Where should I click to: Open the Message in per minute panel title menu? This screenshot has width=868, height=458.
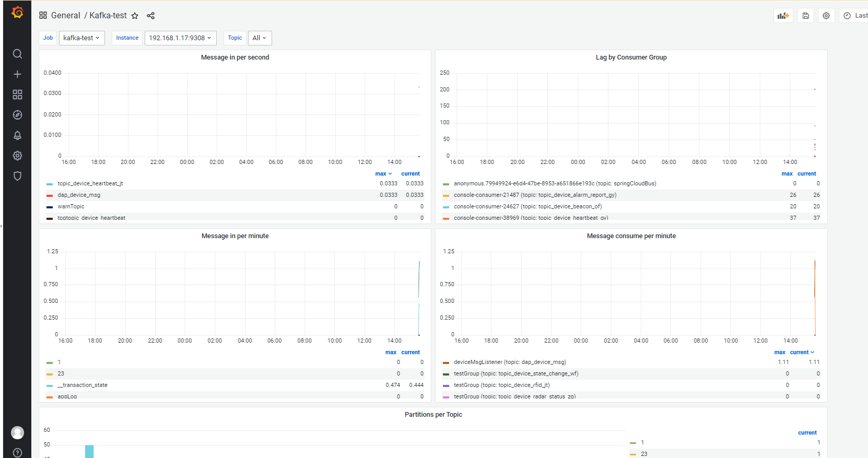[235, 236]
